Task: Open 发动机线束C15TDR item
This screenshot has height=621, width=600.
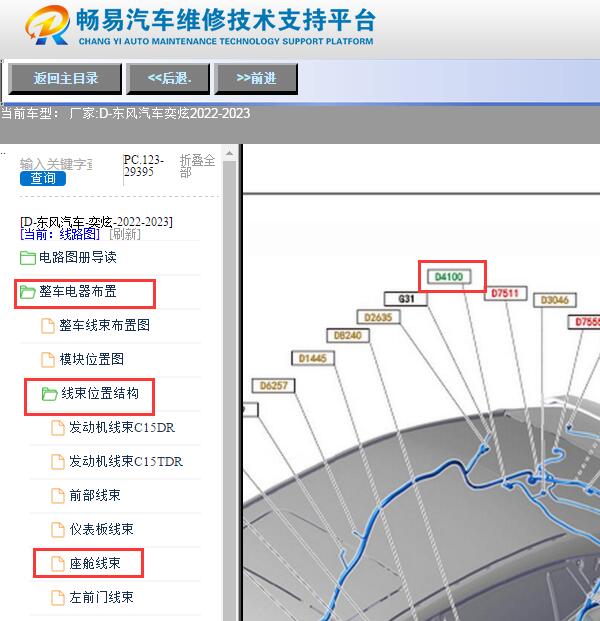Action: point(126,461)
